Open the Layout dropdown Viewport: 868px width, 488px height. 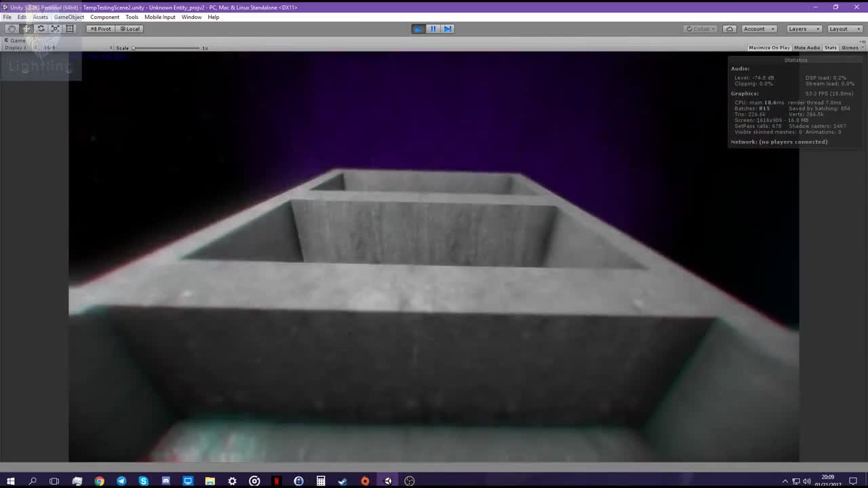(843, 28)
